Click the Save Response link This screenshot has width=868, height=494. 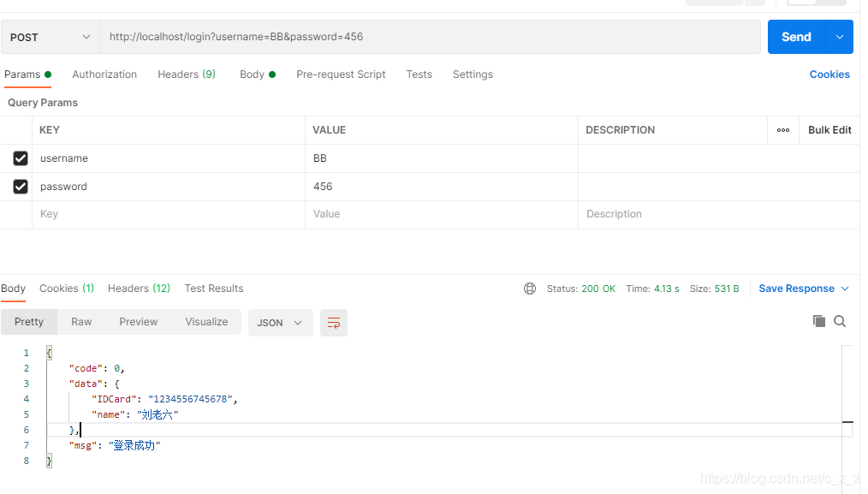click(x=797, y=289)
